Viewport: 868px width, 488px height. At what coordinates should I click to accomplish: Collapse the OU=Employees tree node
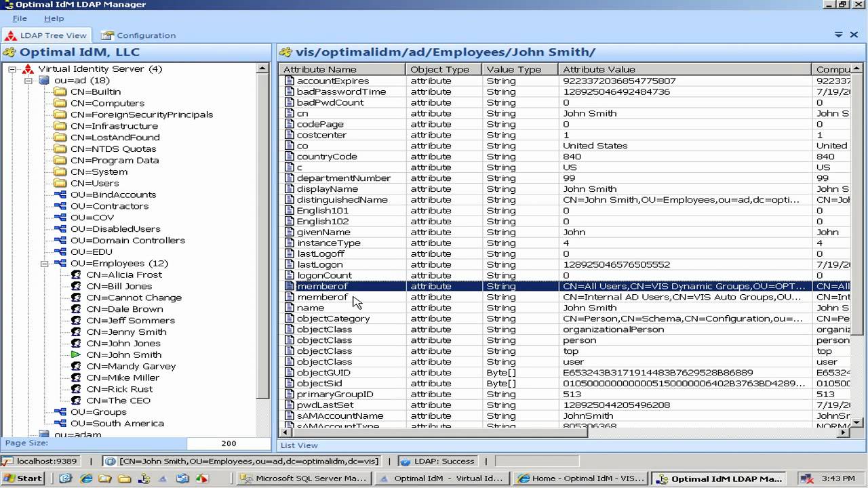pyautogui.click(x=44, y=264)
